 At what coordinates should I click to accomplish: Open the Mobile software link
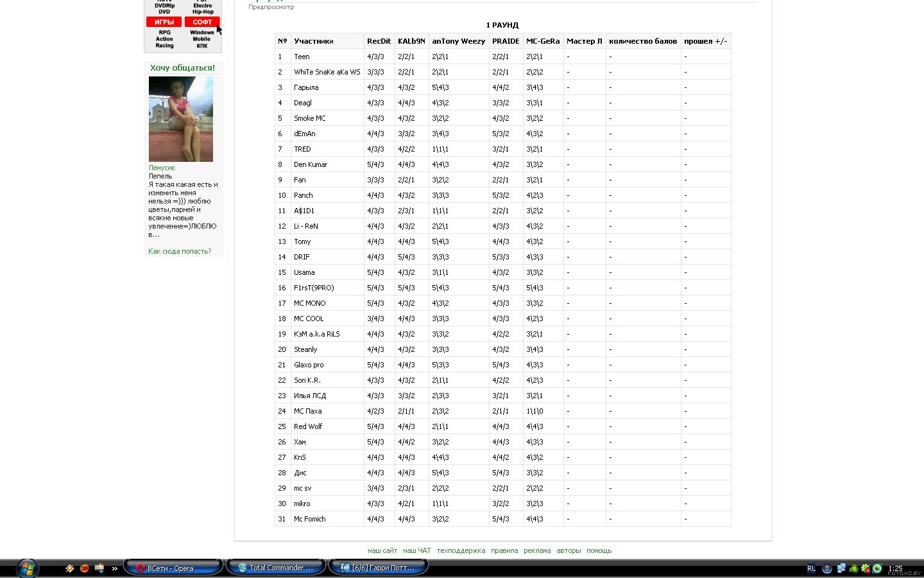pos(202,39)
